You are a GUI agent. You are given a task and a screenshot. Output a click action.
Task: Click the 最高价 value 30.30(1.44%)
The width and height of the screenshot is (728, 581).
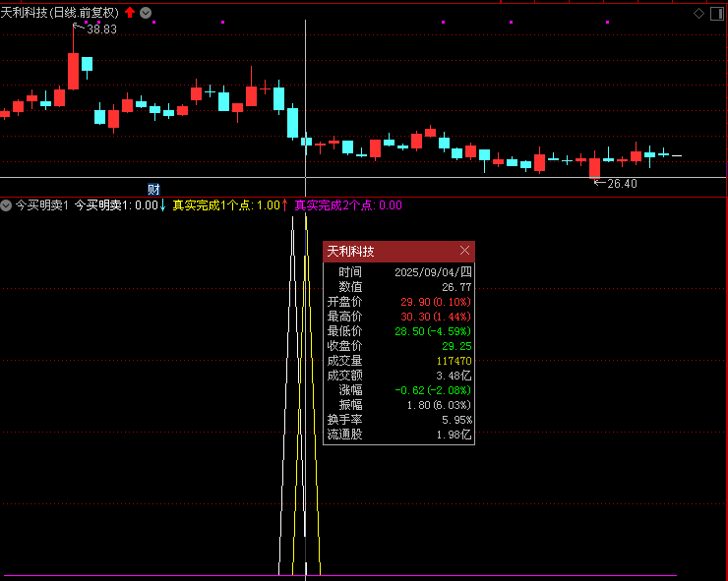click(436, 317)
